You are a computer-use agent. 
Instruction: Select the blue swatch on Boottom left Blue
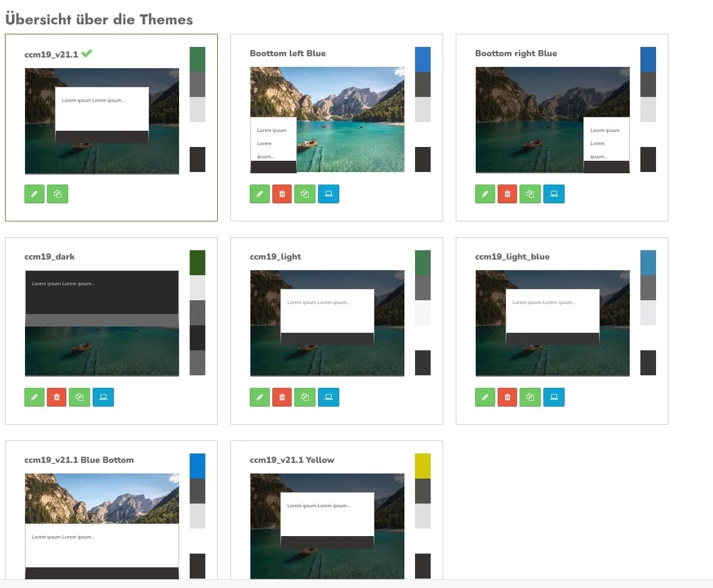click(423, 59)
